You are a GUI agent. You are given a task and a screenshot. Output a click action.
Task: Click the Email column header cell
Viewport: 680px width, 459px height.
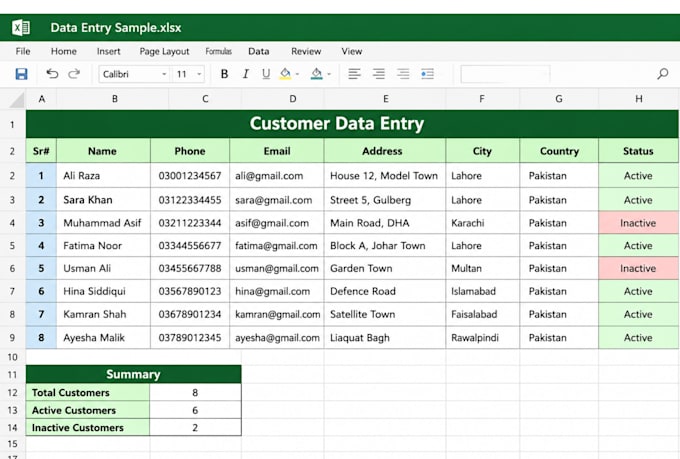point(277,151)
